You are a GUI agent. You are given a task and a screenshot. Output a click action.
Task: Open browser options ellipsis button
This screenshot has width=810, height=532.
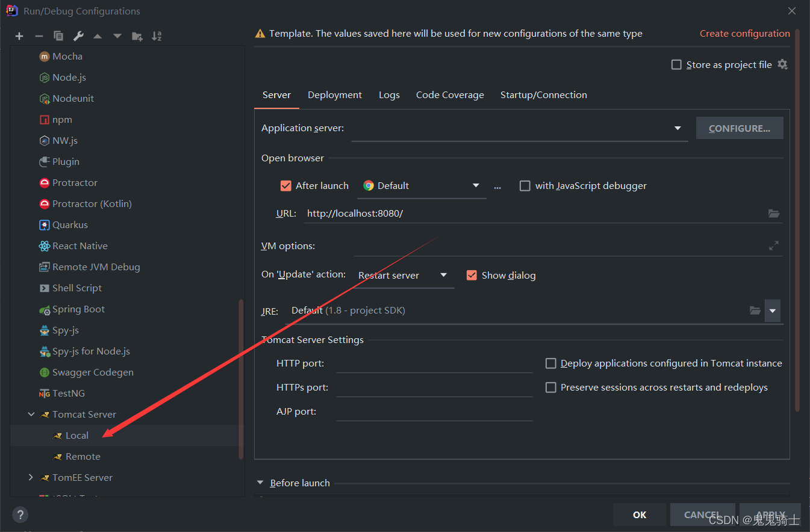point(497,187)
